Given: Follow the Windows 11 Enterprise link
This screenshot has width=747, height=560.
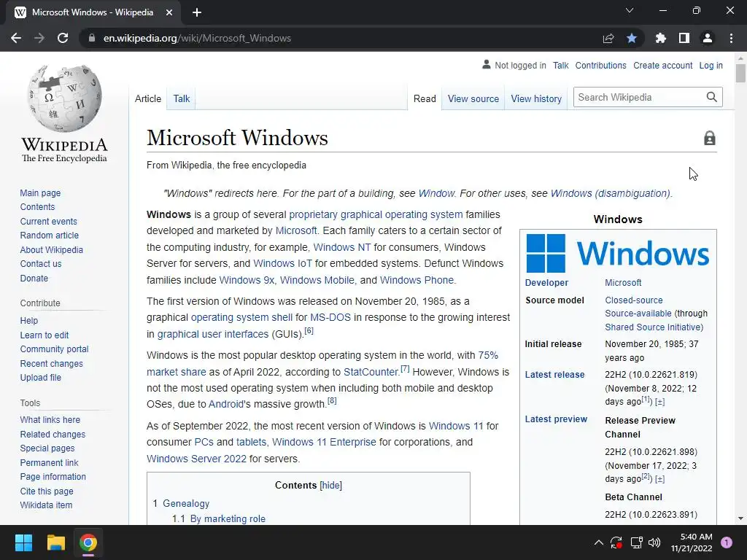Looking at the screenshot, I should pyautogui.click(x=324, y=442).
